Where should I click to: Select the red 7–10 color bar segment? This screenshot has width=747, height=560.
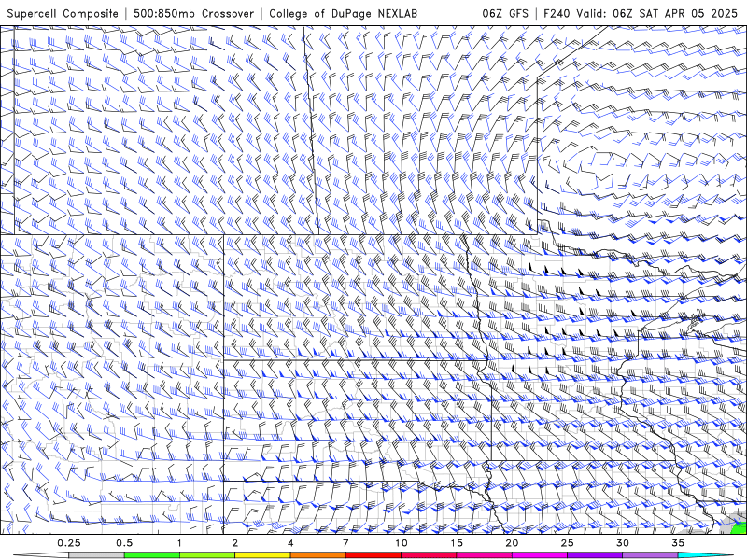click(373, 555)
